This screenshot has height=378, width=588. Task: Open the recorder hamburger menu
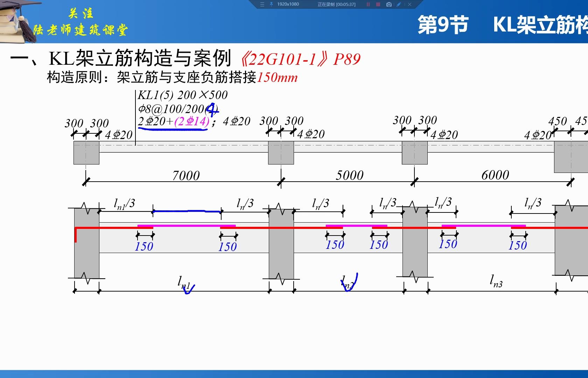click(262, 5)
